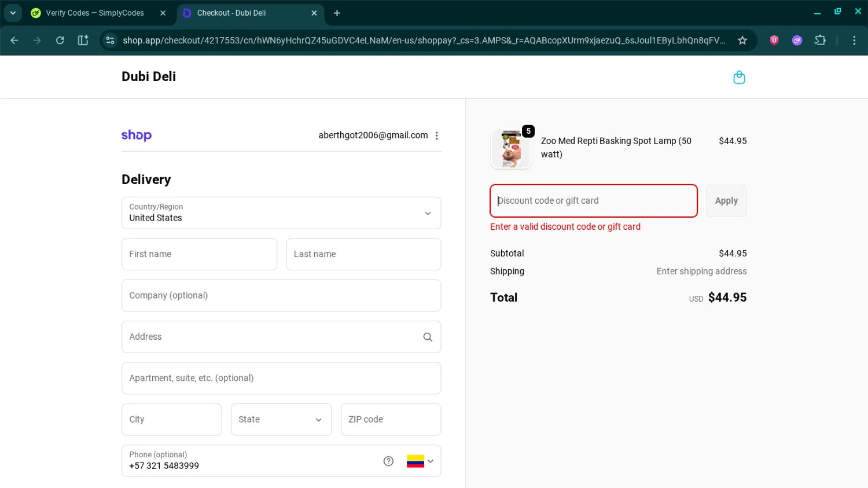
Task: Click the Apply discount button
Action: tap(726, 201)
